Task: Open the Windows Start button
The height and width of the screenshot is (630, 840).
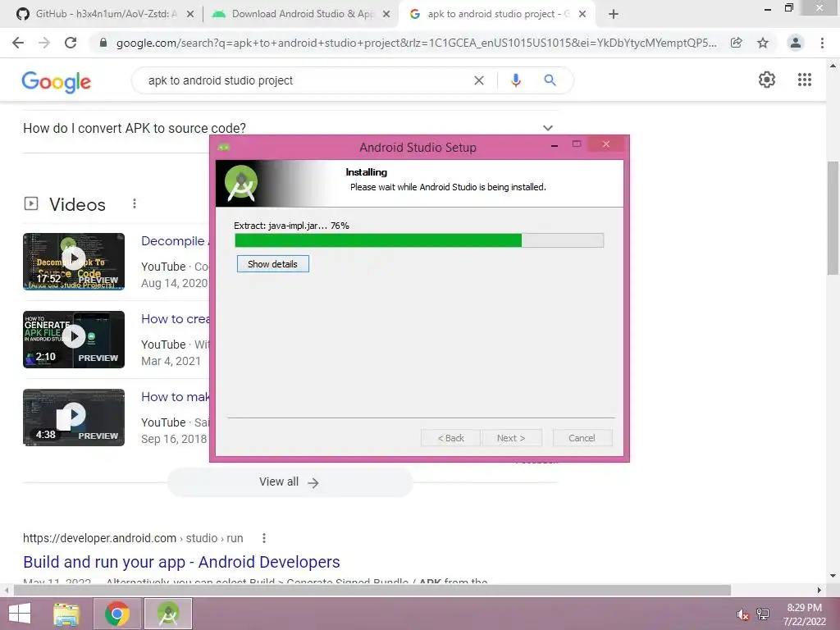Action: coord(20,614)
